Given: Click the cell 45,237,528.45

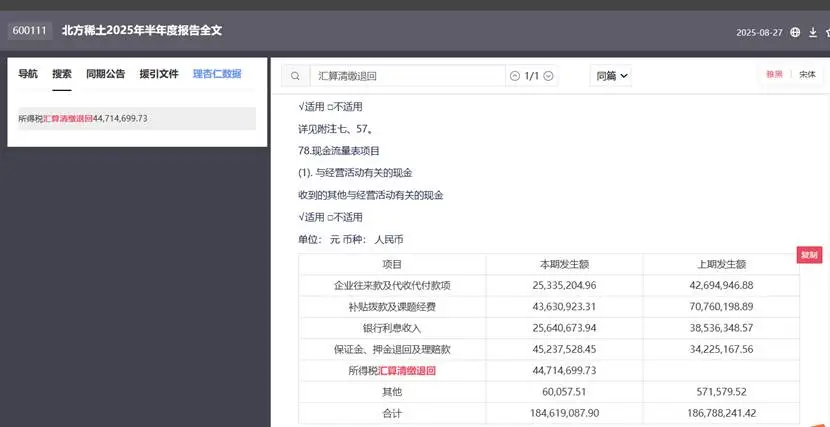Looking at the screenshot, I should click(x=564, y=349).
